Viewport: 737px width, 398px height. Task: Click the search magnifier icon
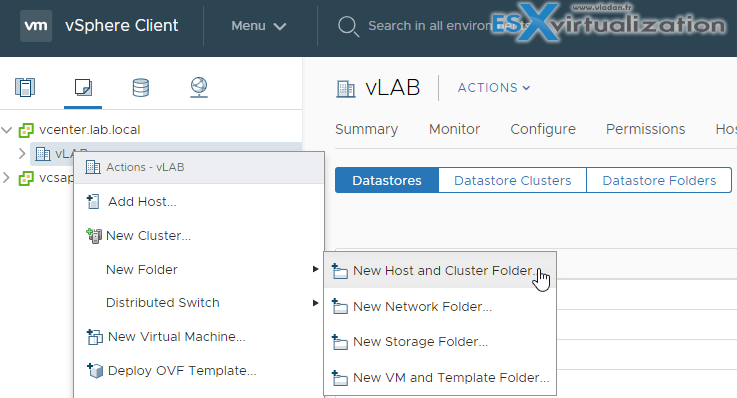click(x=348, y=26)
